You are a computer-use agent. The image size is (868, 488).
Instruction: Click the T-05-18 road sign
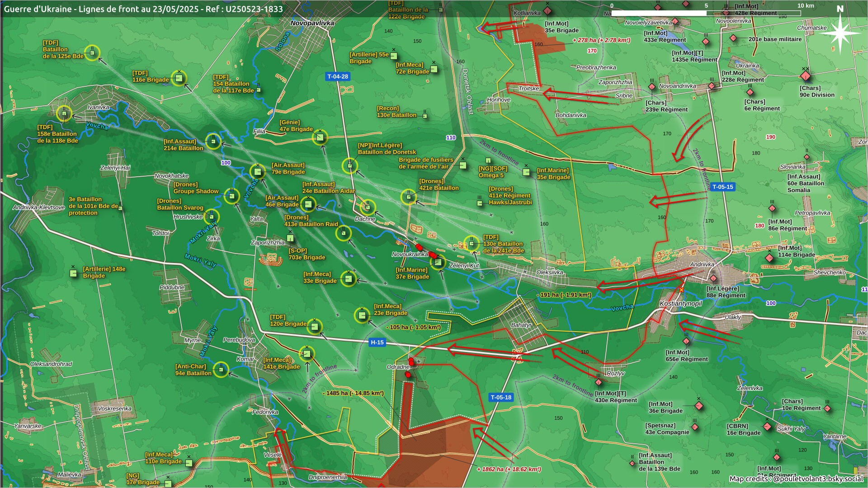point(501,397)
